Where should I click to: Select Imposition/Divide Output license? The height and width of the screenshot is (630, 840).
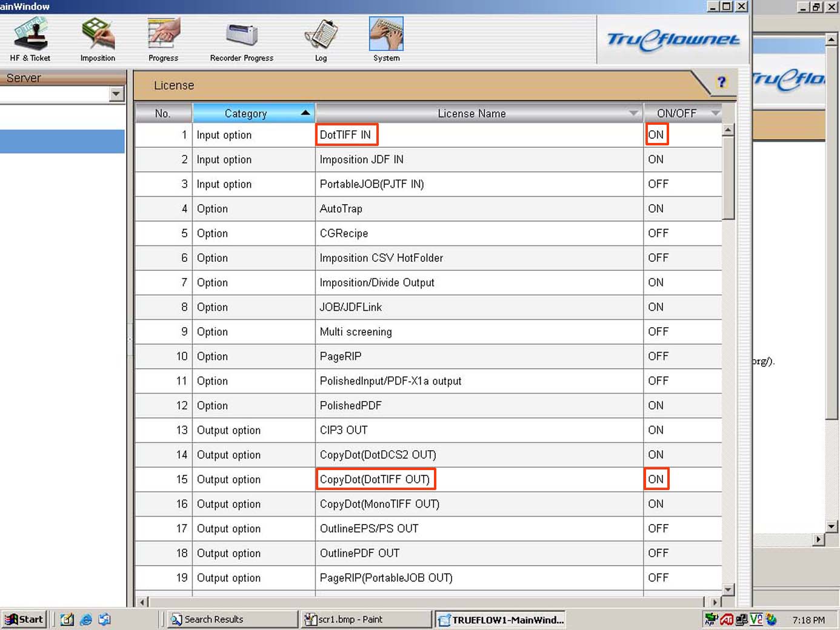tap(377, 282)
